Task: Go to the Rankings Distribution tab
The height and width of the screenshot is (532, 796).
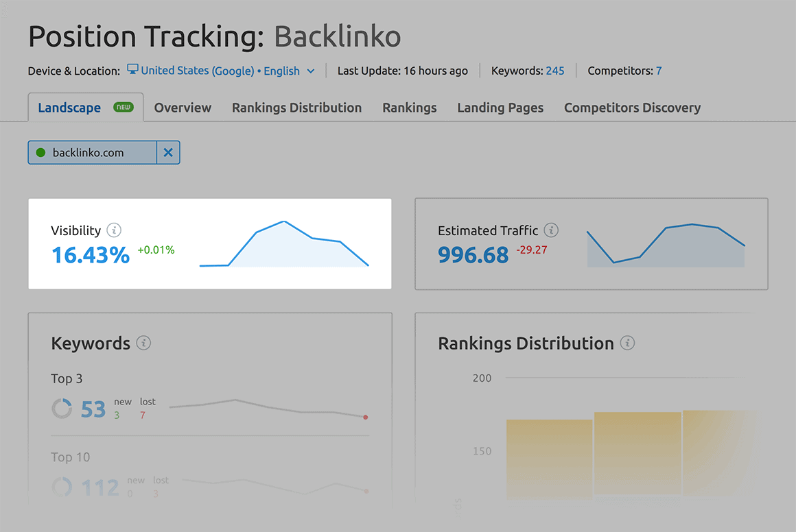Action: [x=297, y=108]
